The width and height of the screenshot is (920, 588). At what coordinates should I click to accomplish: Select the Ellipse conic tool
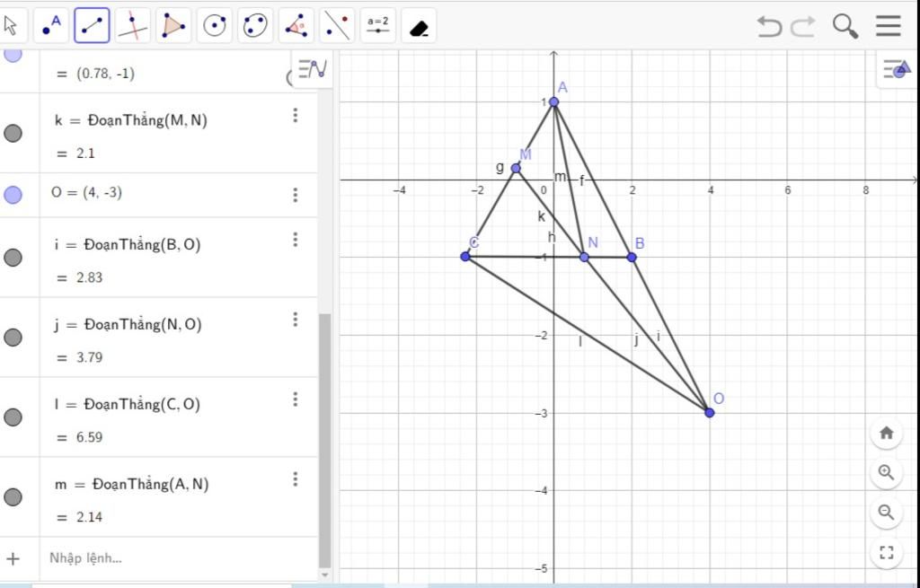(x=255, y=26)
